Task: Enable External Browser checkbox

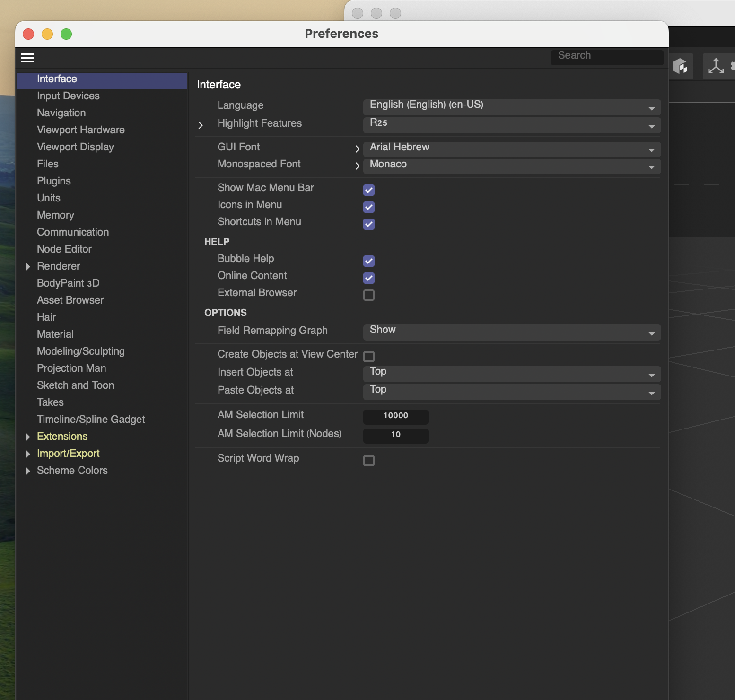Action: pos(369,295)
